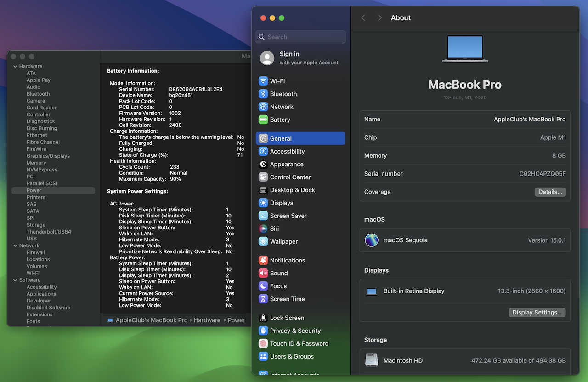
Task: Click Maximum Capacity 90% value
Action: 175,179
